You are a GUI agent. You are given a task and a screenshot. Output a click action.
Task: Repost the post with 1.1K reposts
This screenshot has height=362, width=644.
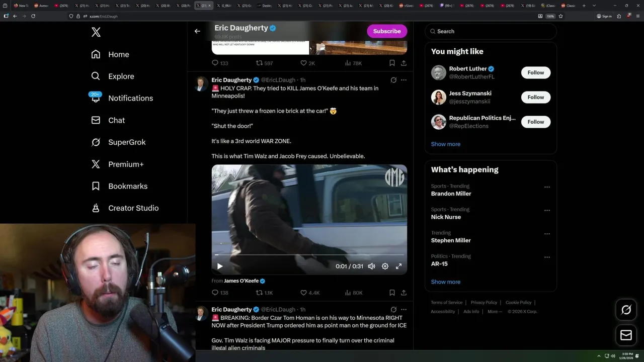[x=264, y=293]
